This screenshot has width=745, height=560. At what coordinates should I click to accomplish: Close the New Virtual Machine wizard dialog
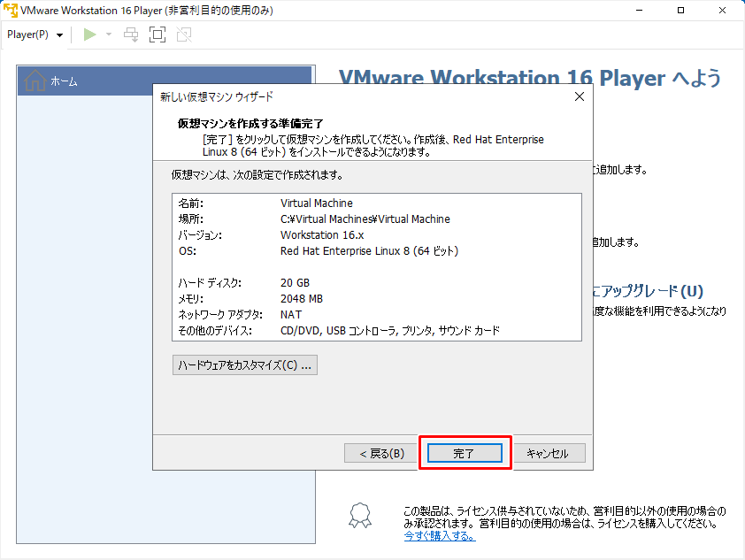(x=579, y=96)
